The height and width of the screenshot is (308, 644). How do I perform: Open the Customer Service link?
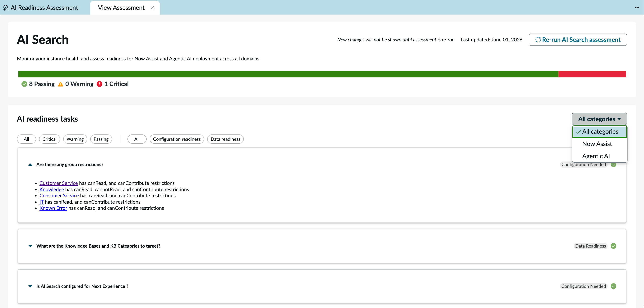click(58, 183)
